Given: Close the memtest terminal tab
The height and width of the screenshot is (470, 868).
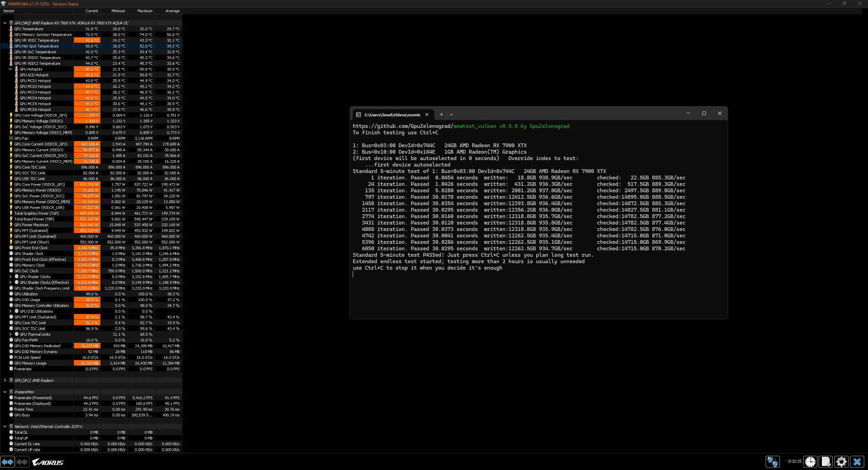Looking at the screenshot, I should click(427, 115).
